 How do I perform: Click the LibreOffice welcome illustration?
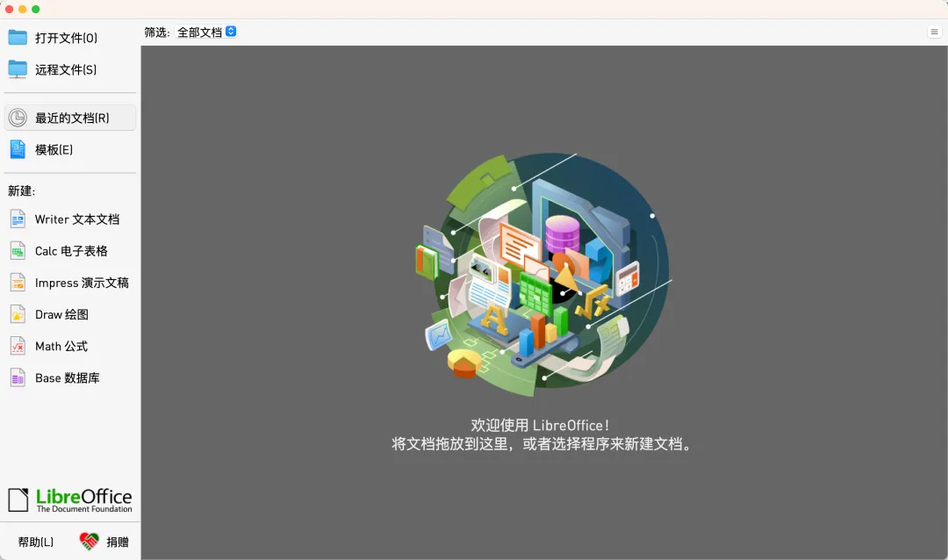542,275
